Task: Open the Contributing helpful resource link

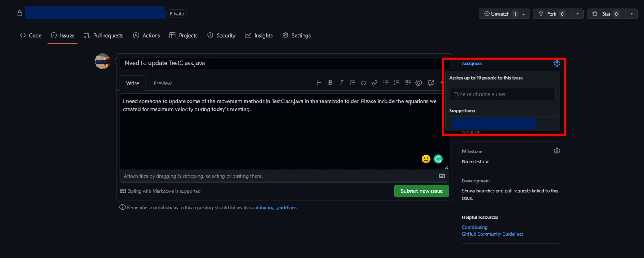Action: point(475,227)
